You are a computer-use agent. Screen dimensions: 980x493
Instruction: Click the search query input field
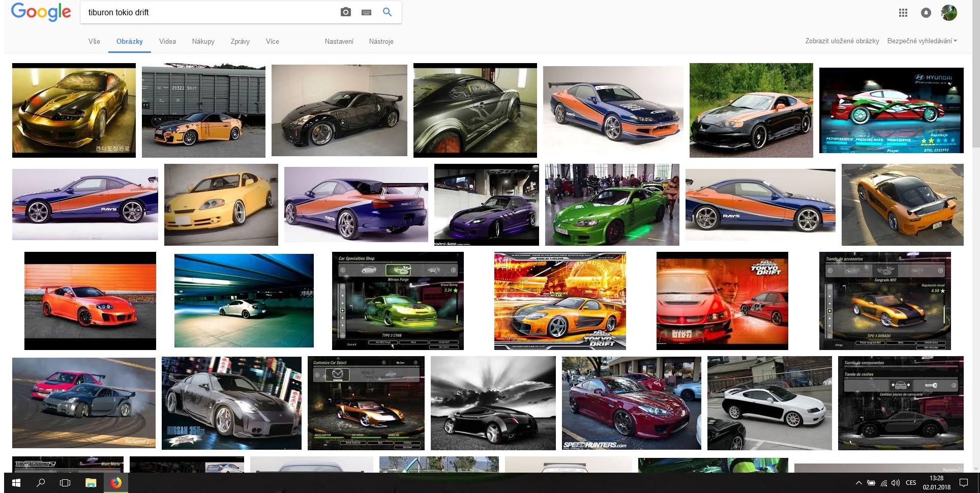(209, 12)
